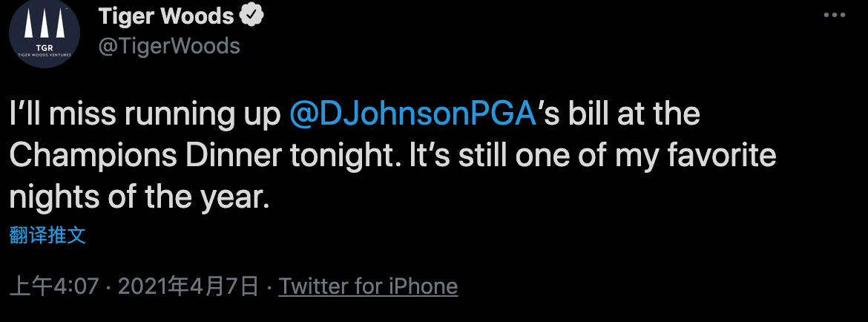Click the 2021年4月7日 date
The height and width of the screenshot is (322, 868).
click(x=188, y=286)
